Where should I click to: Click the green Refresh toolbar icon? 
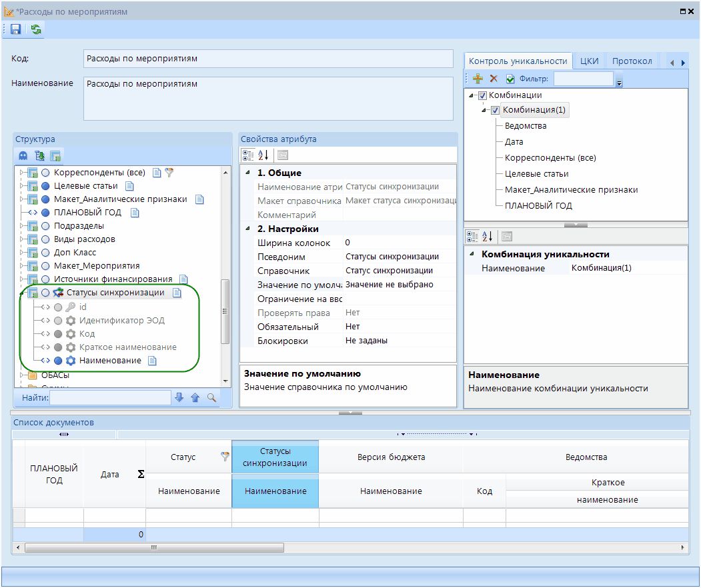[x=35, y=29]
